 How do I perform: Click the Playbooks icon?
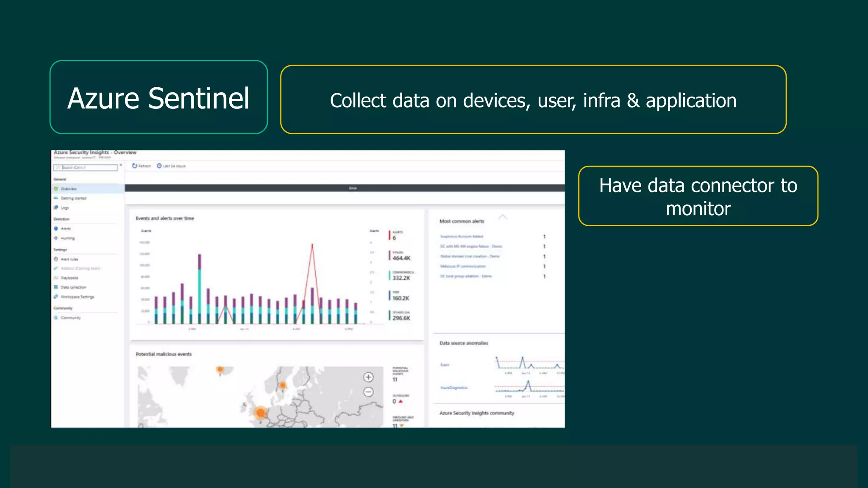point(56,278)
